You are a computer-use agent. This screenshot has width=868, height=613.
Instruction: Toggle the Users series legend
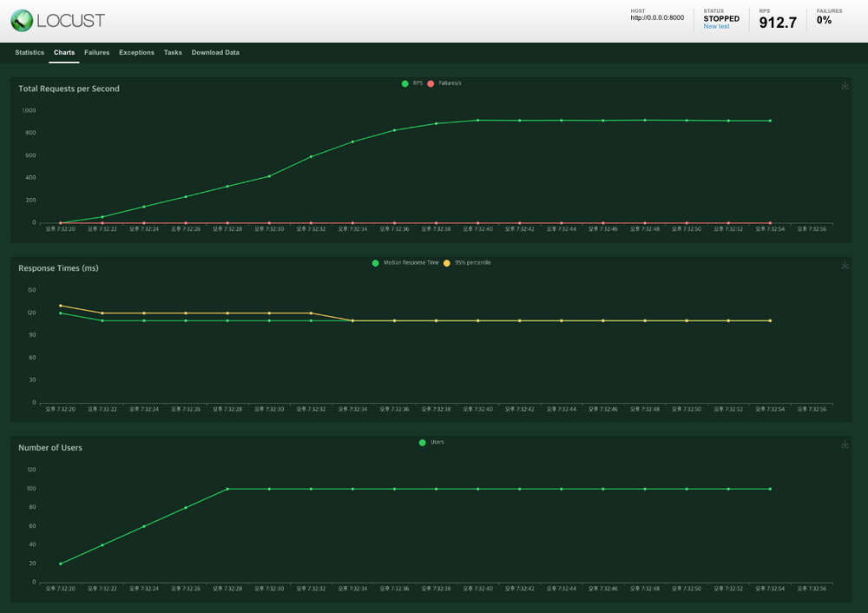(431, 443)
